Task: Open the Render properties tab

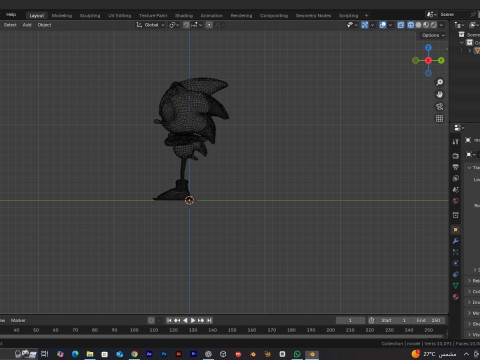Action: pyautogui.click(x=455, y=156)
